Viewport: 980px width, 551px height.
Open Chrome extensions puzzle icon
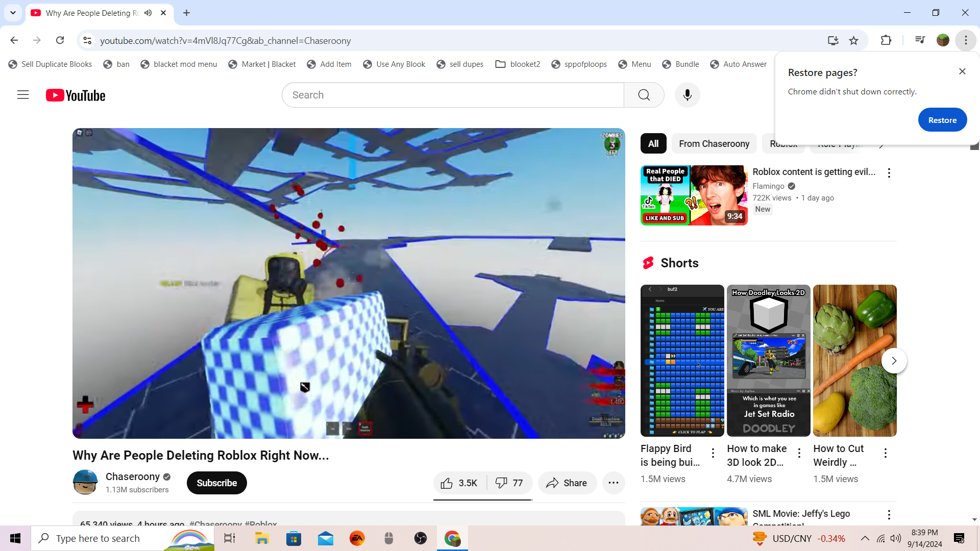tap(886, 40)
